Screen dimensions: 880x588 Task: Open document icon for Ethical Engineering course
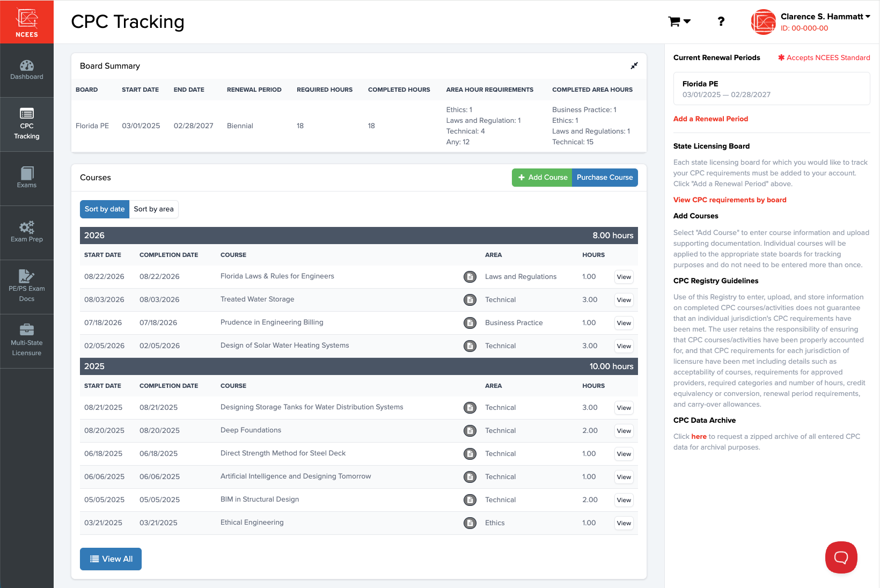[470, 523]
